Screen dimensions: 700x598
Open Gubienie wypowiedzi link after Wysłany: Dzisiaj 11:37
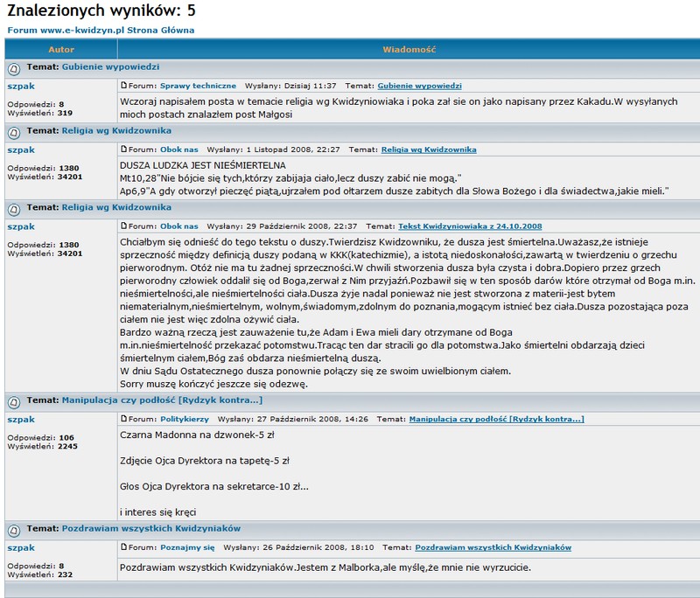pos(419,87)
